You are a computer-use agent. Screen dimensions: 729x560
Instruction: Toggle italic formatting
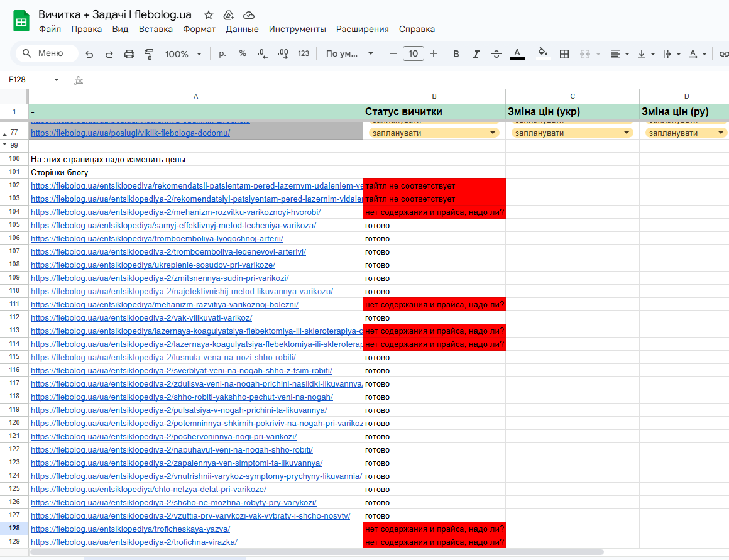(476, 54)
